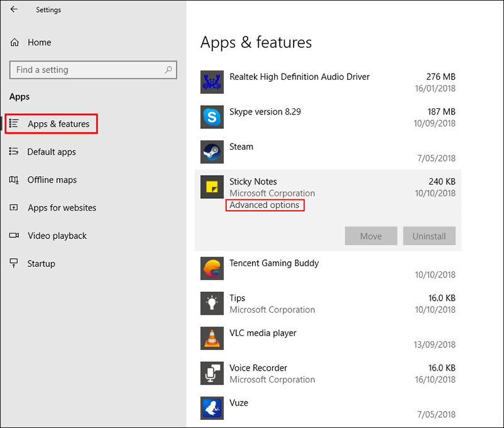Click the Settings window title text
Viewport: 504px width, 428px height.
49,10
